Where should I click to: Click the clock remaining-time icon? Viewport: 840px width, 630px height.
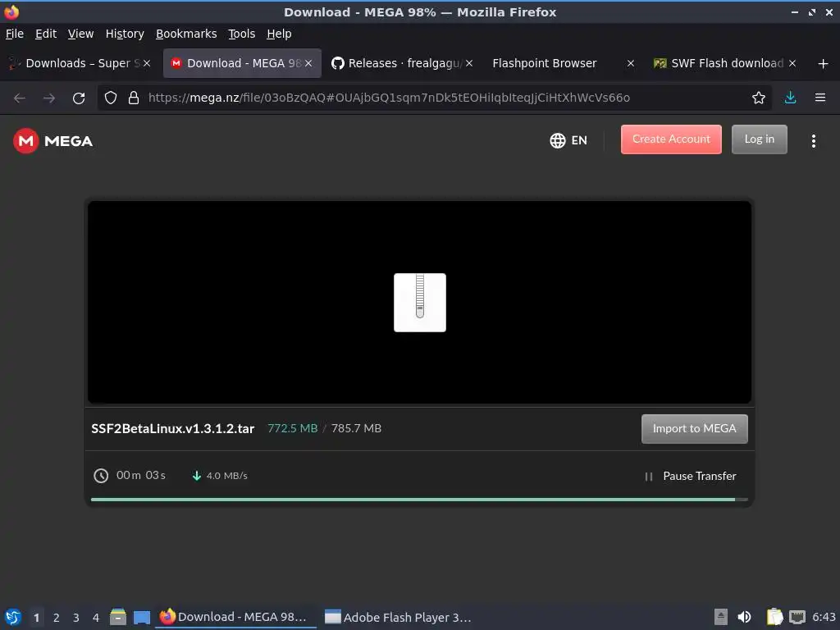(101, 476)
